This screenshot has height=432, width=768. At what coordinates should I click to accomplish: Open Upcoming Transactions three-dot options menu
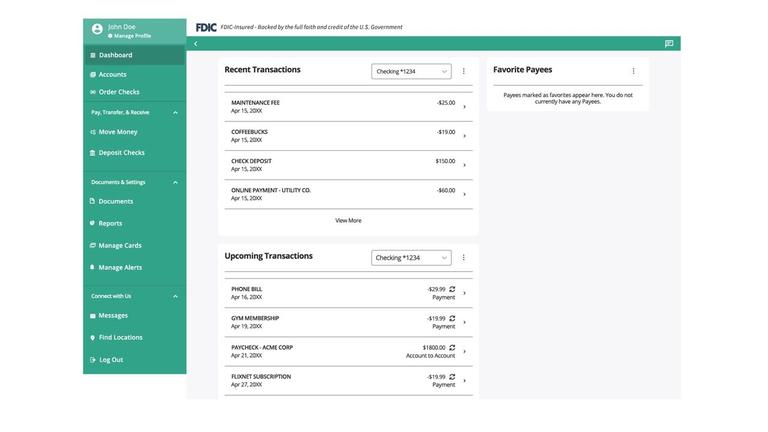[x=463, y=258]
